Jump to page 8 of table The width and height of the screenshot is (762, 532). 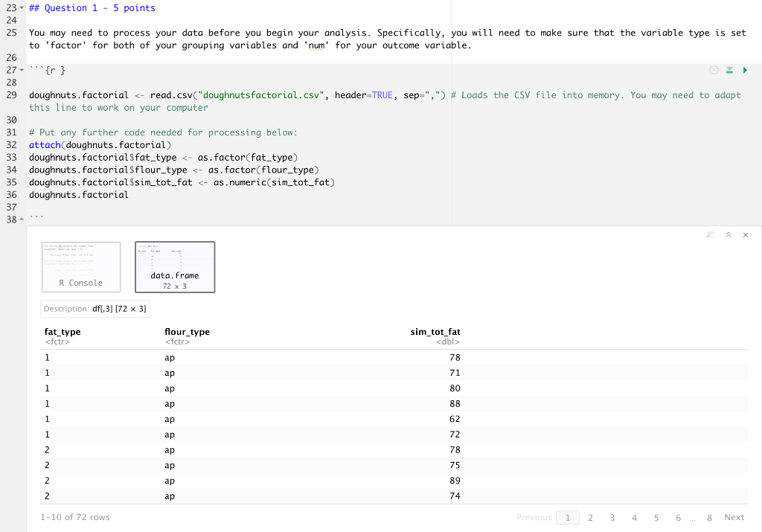point(709,518)
